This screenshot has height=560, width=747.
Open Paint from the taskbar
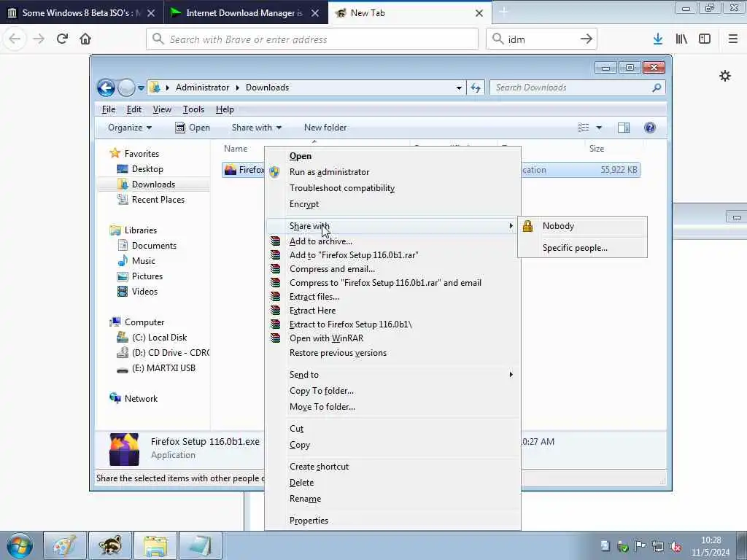click(65, 545)
